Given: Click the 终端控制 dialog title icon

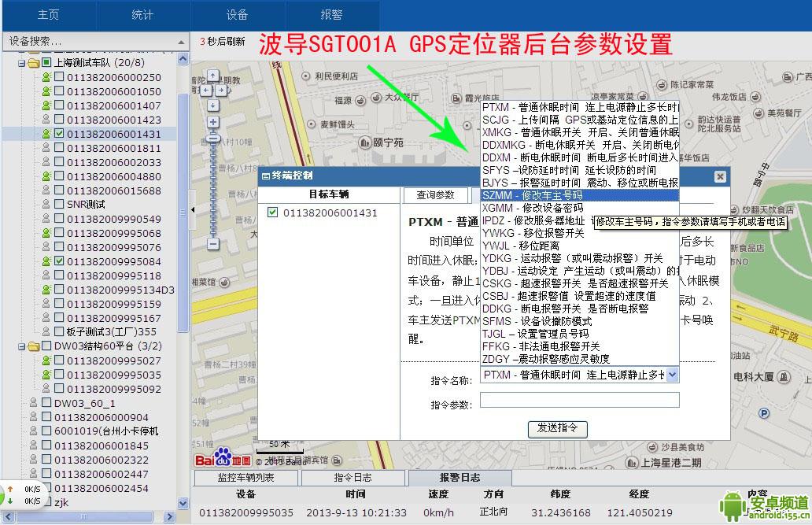Looking at the screenshot, I should (266, 176).
